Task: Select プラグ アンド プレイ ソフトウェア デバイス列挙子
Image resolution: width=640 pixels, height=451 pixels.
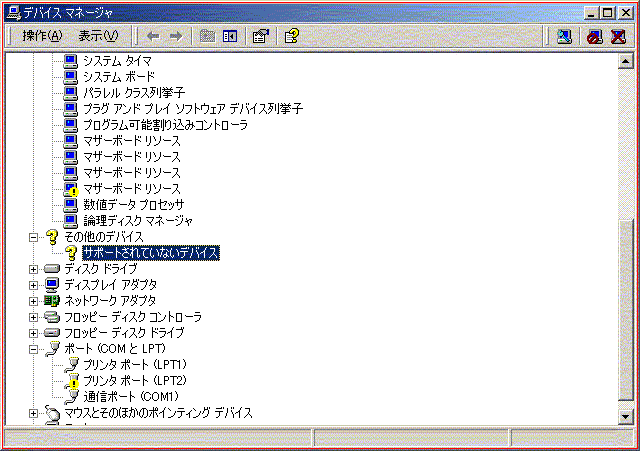Action: [193, 109]
